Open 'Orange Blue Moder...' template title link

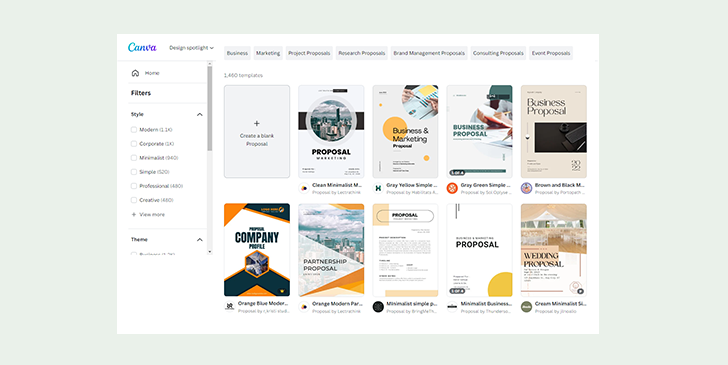point(263,303)
